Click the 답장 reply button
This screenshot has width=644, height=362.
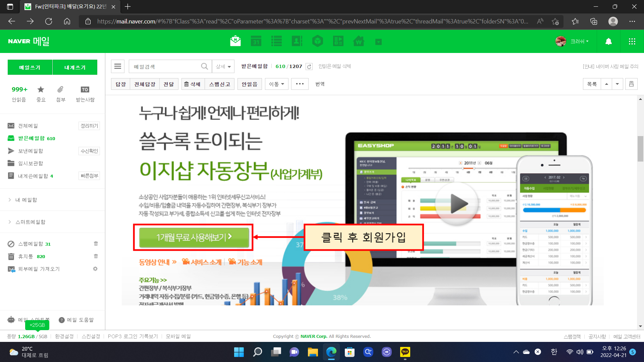coord(120,84)
